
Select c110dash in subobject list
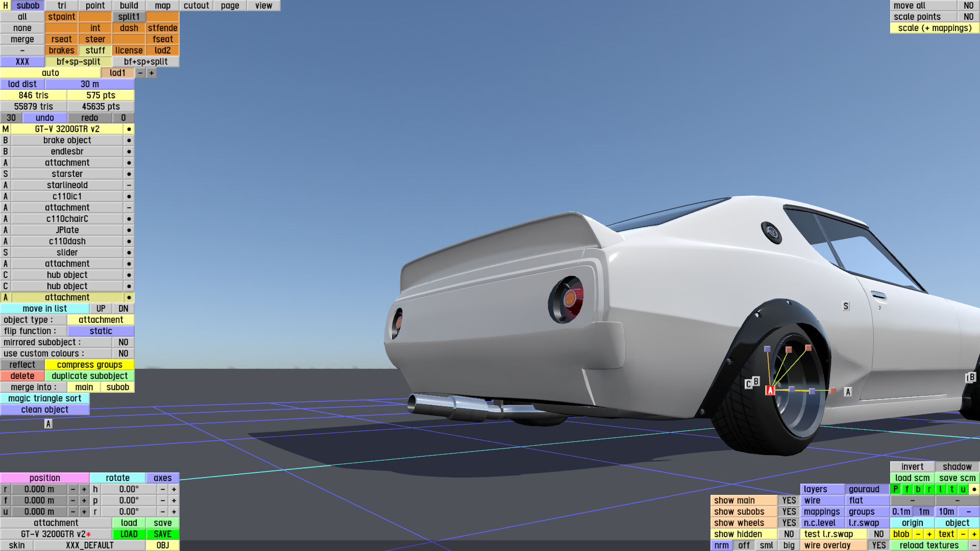(x=67, y=241)
